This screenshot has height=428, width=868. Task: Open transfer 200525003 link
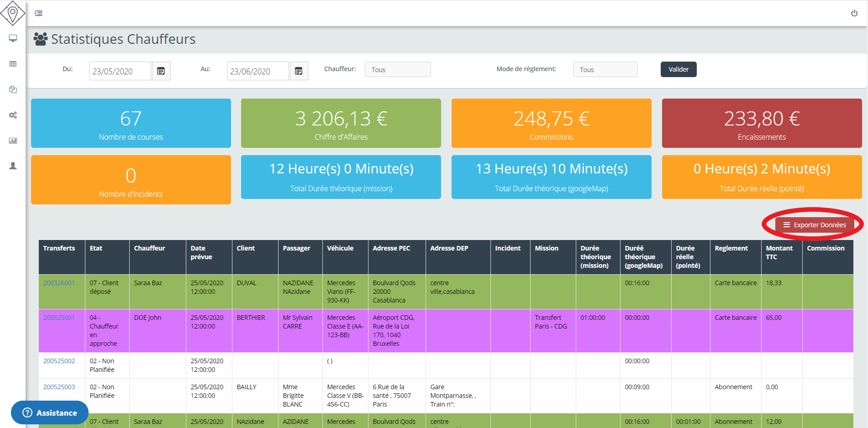[x=59, y=387]
